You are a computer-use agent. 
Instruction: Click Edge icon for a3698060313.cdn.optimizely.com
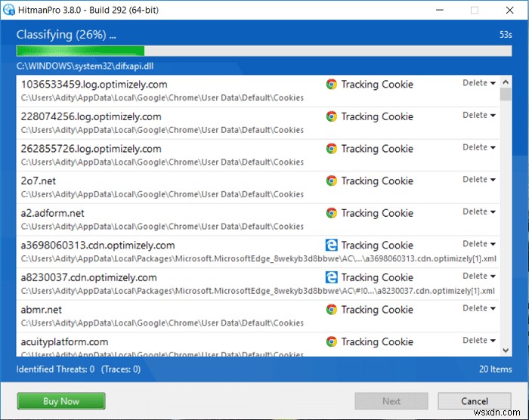(331, 245)
